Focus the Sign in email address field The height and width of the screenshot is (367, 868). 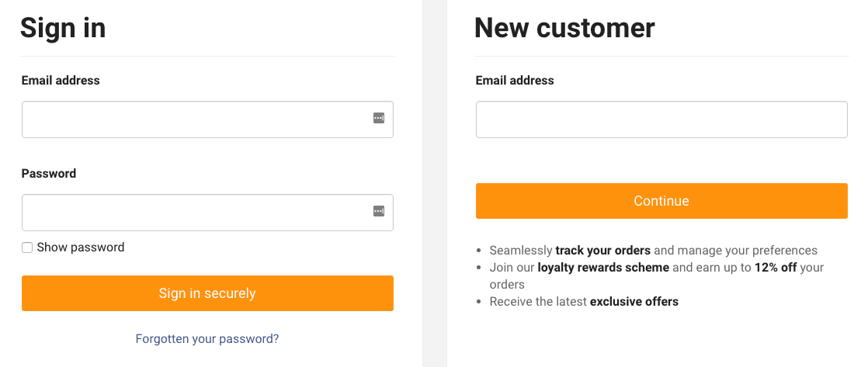(194, 119)
